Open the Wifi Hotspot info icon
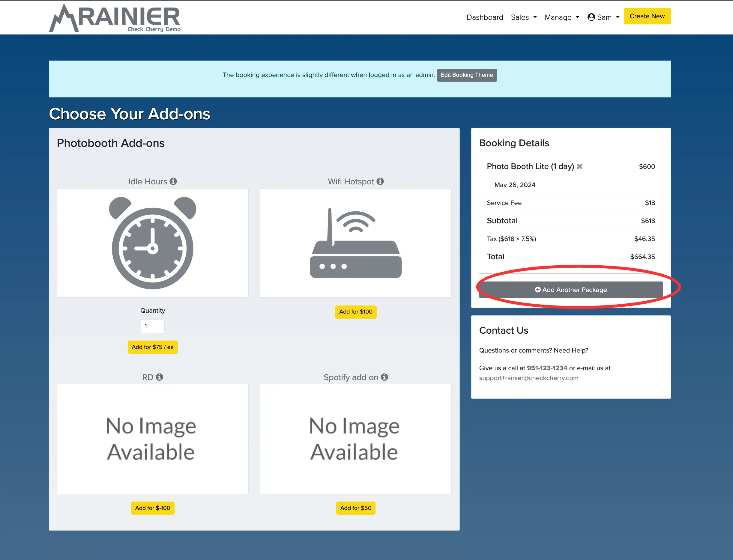 click(380, 181)
